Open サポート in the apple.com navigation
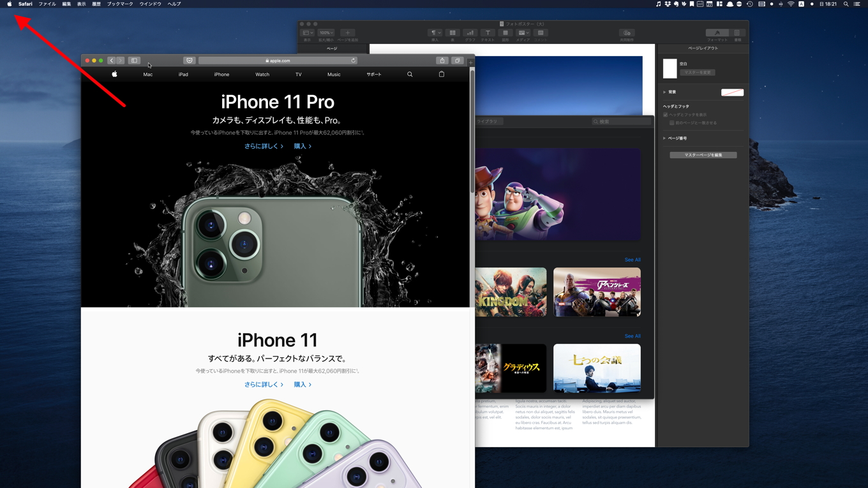Viewport: 868px width, 488px height. point(374,75)
